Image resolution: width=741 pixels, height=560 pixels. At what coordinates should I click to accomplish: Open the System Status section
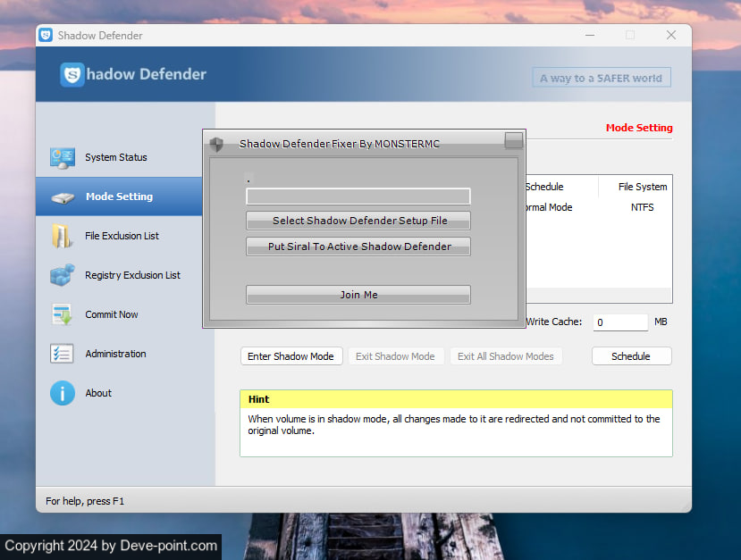116,157
